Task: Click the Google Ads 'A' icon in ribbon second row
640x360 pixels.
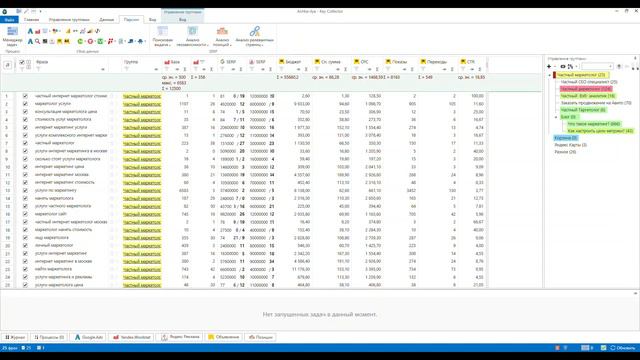Action: [30, 41]
